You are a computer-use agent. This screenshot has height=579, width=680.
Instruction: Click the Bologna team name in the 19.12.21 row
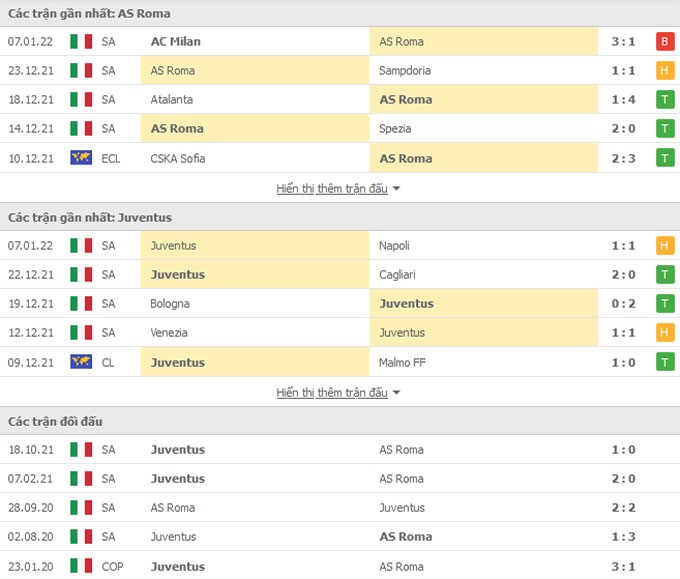pyautogui.click(x=170, y=304)
